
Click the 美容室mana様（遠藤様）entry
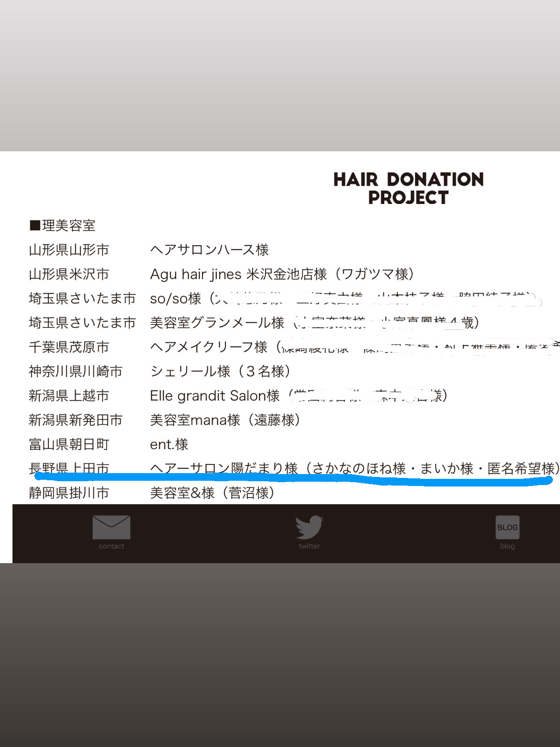[x=225, y=420]
